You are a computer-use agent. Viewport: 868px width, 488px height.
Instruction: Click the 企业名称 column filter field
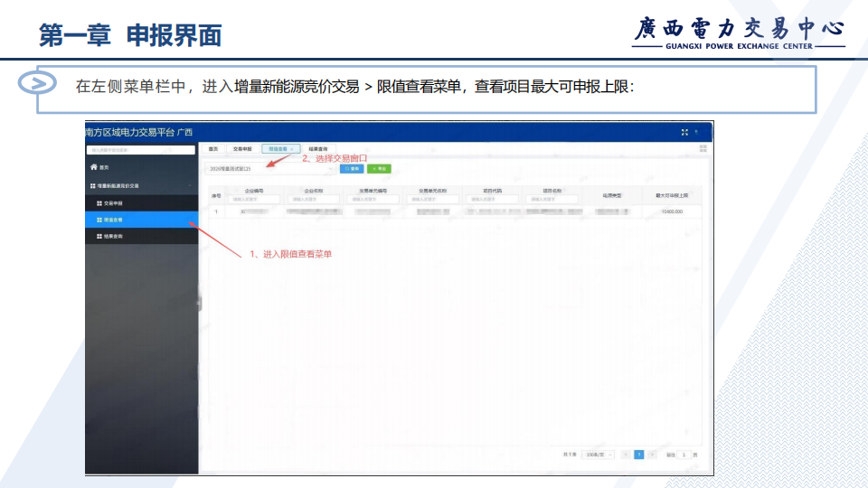point(314,199)
